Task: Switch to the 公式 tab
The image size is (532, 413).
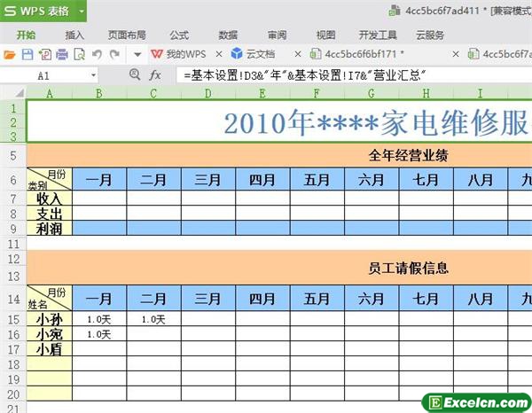Action: 179,35
